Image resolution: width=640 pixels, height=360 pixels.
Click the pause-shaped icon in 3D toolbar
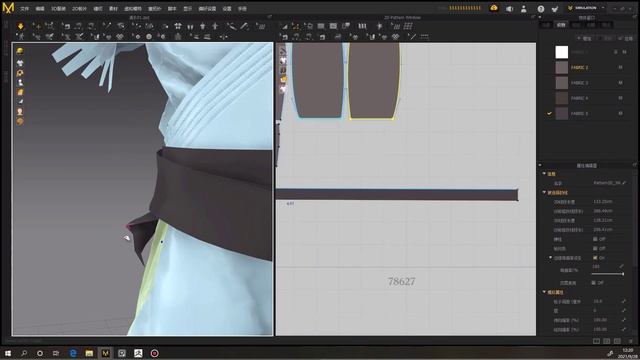pyautogui.click(x=190, y=27)
